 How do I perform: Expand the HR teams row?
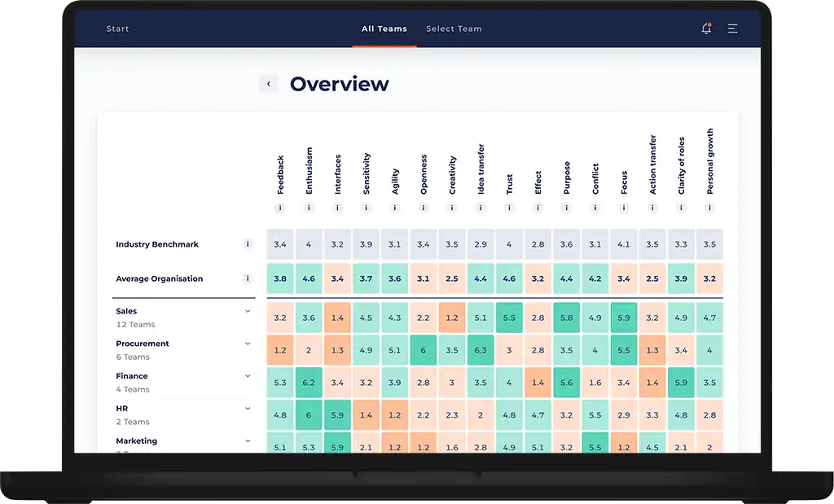pyautogui.click(x=248, y=409)
